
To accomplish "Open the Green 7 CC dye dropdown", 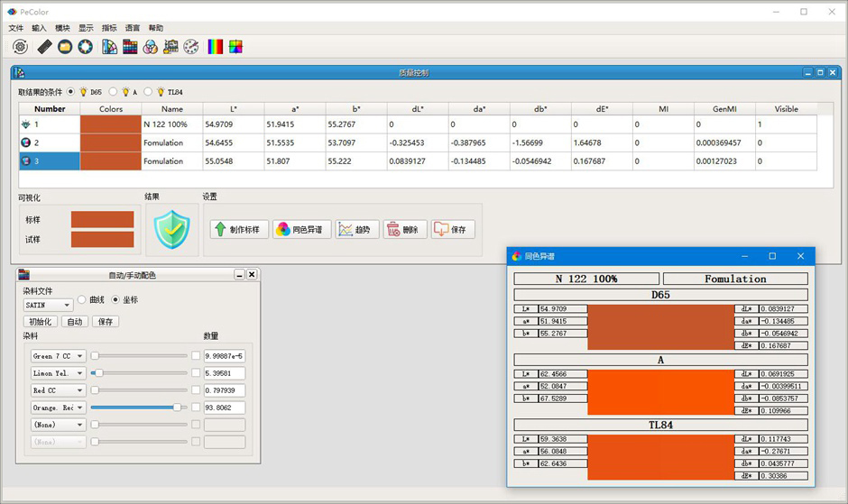I will tap(57, 356).
